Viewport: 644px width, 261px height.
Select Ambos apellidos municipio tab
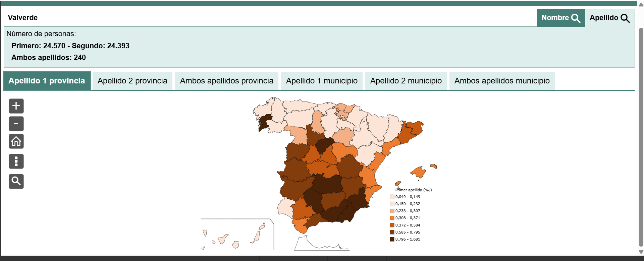point(502,81)
